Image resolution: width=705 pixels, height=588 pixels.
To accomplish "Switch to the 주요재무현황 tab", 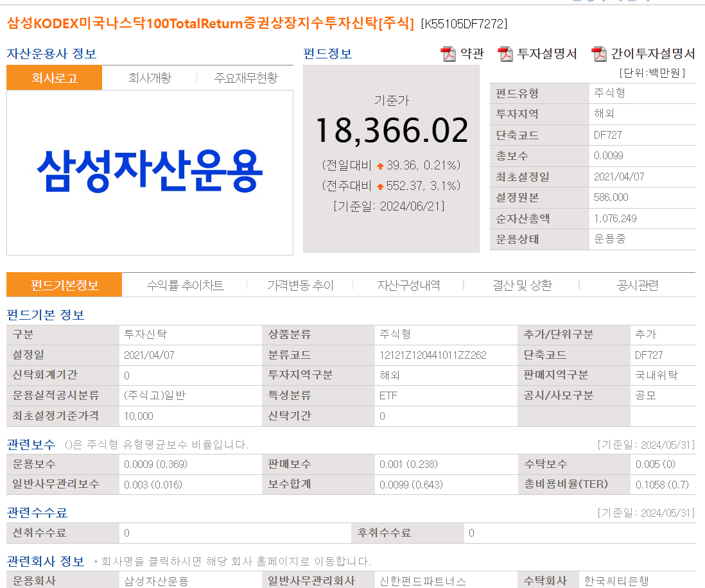I will click(246, 78).
